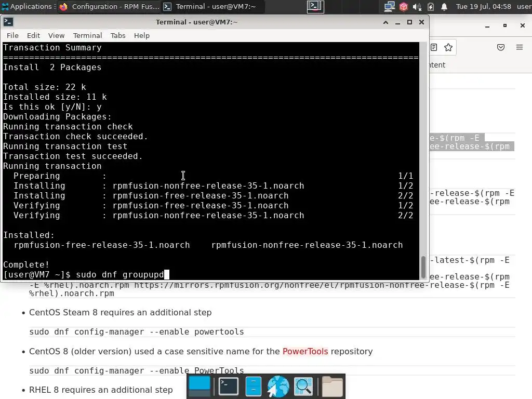Click the terminal vertical scrollbar handle
The height and width of the screenshot is (399, 532).
tap(423, 267)
